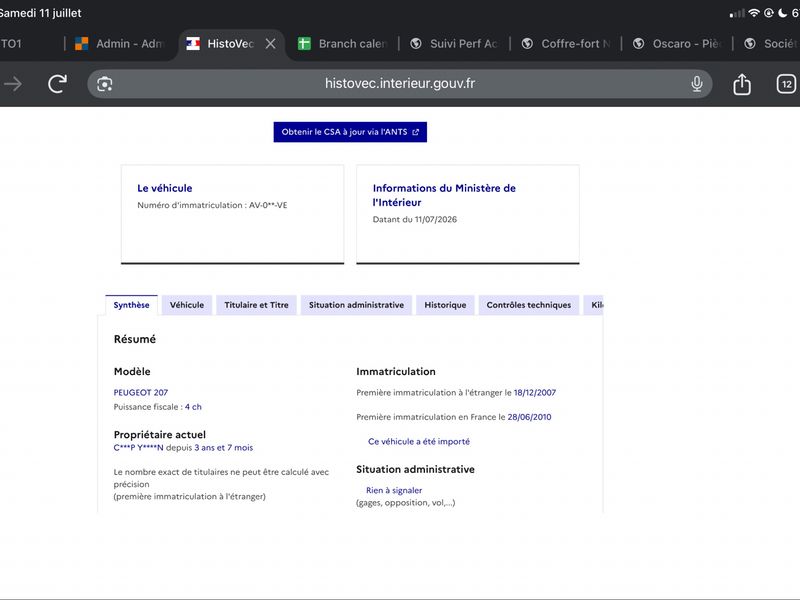Show all 12 open tabs
This screenshot has width=800, height=600.
pyautogui.click(x=786, y=84)
